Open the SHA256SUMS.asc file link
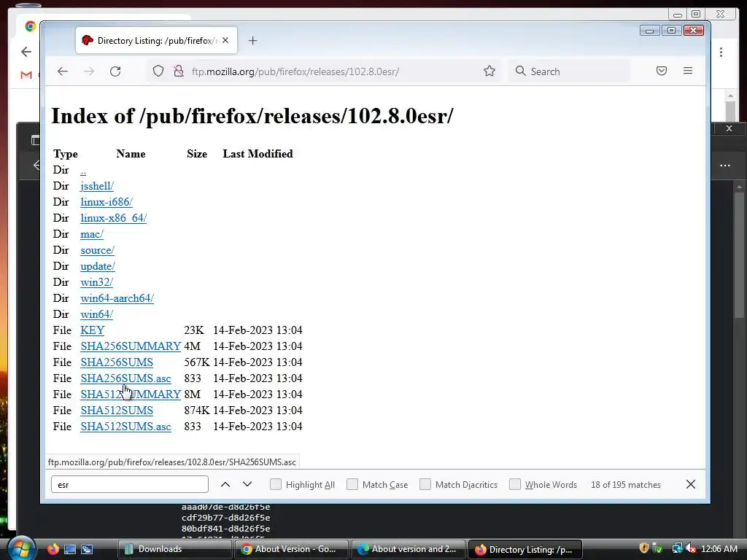Screen dimensions: 747x560 (x=125, y=378)
